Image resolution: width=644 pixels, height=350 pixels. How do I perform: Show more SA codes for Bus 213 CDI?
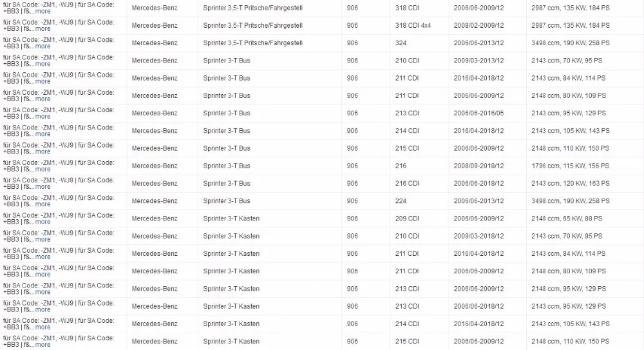click(43, 117)
